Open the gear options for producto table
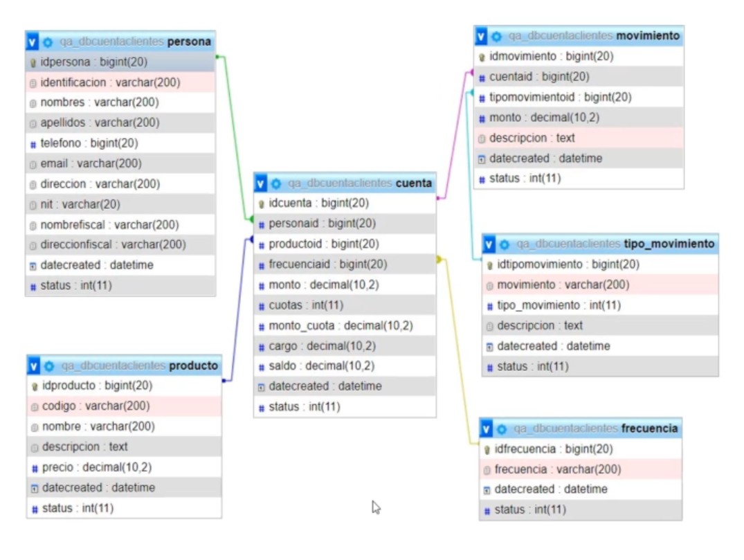Screen dimensions: 744x560 49,365
